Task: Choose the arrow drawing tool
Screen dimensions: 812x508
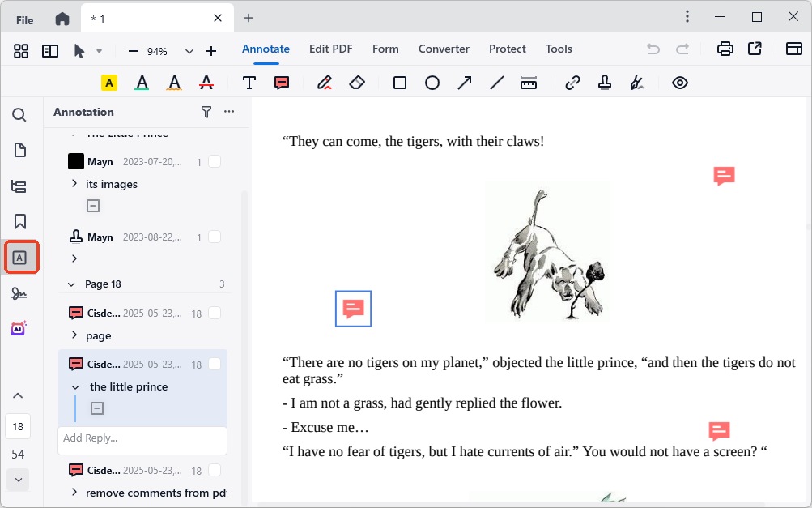Action: coord(465,83)
